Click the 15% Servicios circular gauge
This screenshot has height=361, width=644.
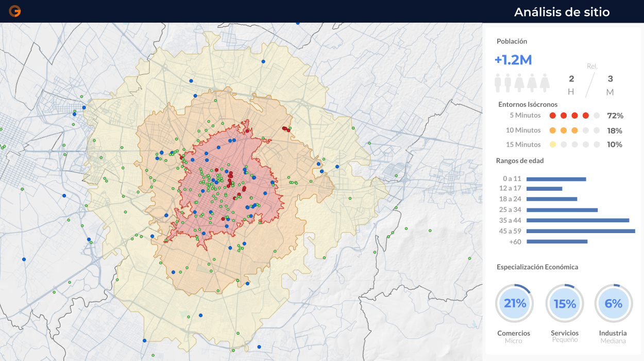click(565, 303)
